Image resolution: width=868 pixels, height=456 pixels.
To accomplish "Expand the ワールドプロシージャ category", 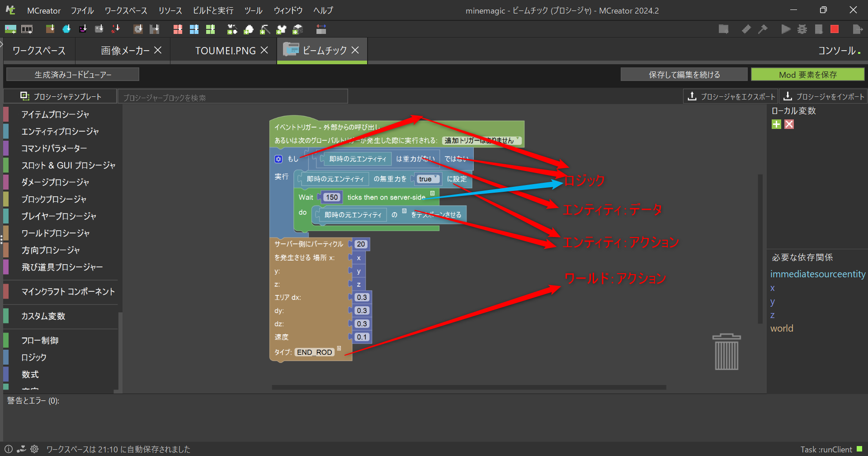I will coord(56,233).
